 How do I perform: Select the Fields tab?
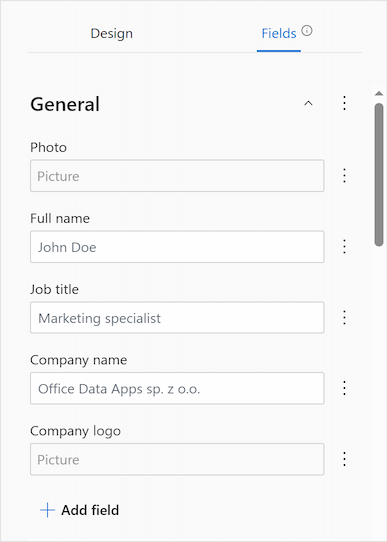(279, 34)
